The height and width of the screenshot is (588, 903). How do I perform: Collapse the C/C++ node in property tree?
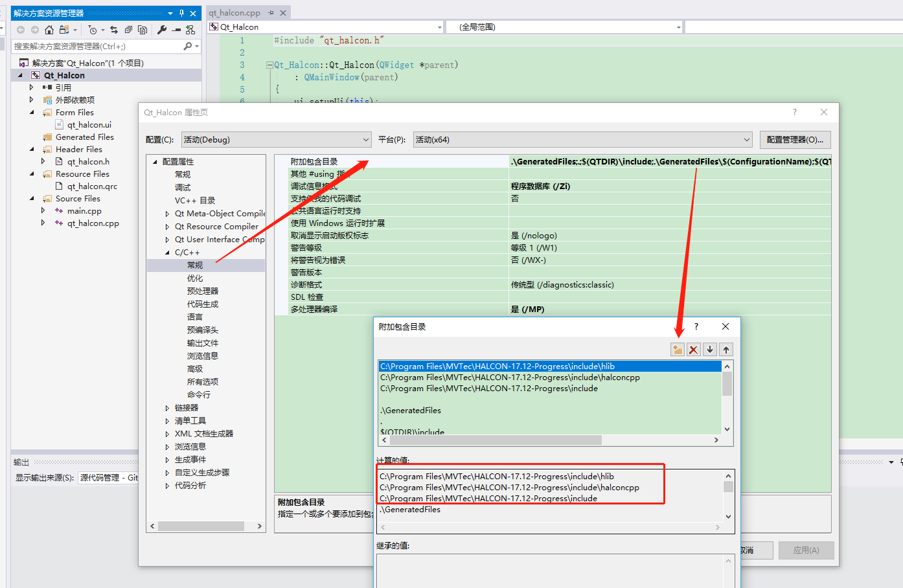point(167,253)
